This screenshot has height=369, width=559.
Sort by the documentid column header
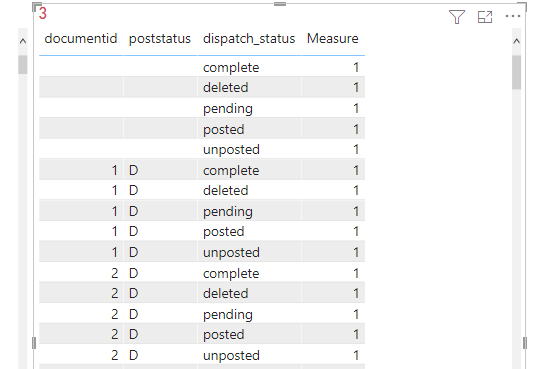81,39
